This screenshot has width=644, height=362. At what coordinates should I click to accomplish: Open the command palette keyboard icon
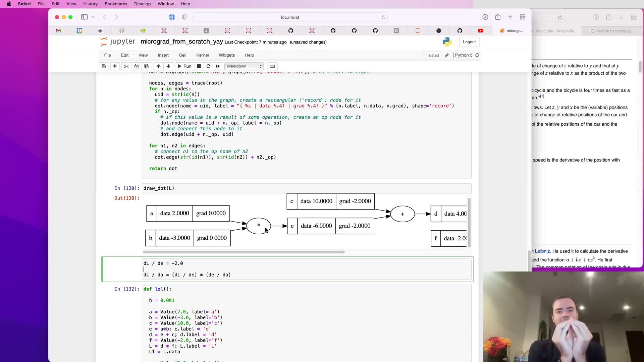point(272,66)
